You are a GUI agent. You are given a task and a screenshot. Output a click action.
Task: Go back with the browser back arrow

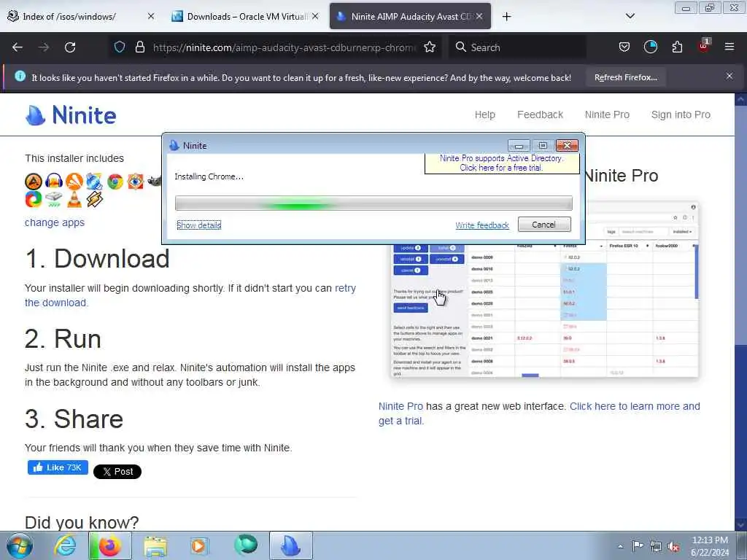point(18,47)
